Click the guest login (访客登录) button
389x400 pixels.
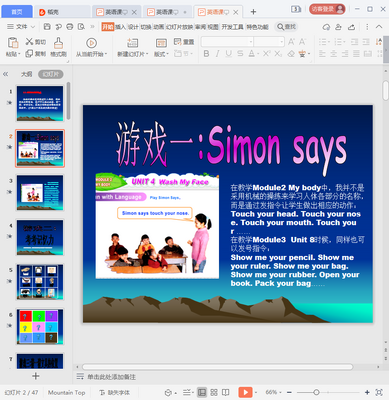point(327,9)
